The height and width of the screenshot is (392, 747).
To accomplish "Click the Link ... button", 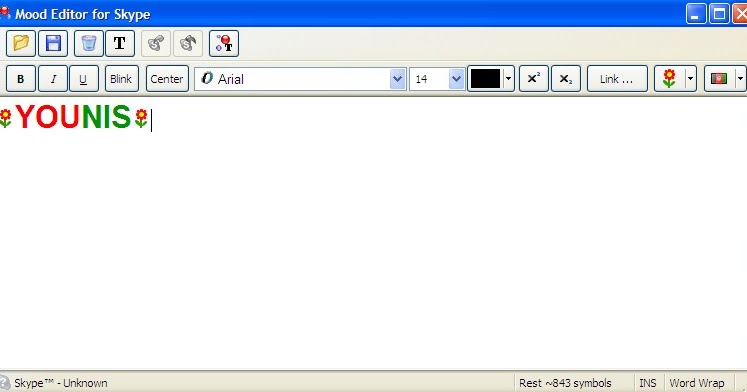I will tap(617, 79).
